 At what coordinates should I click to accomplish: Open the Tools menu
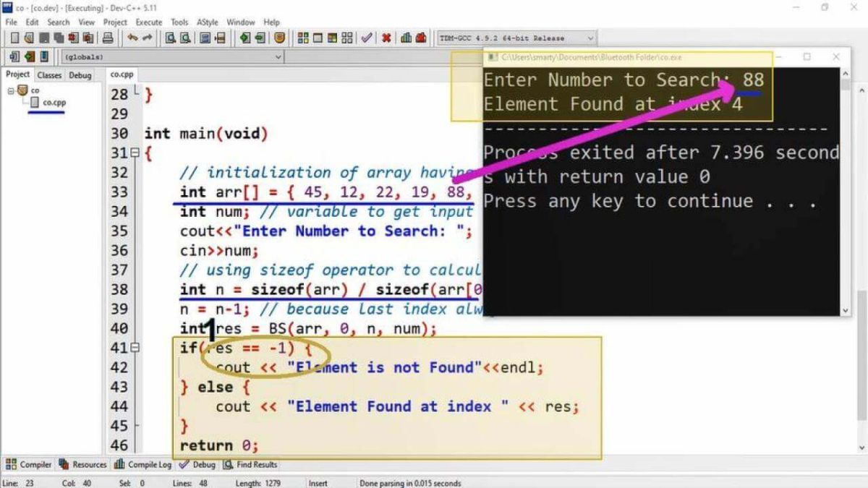coord(179,22)
